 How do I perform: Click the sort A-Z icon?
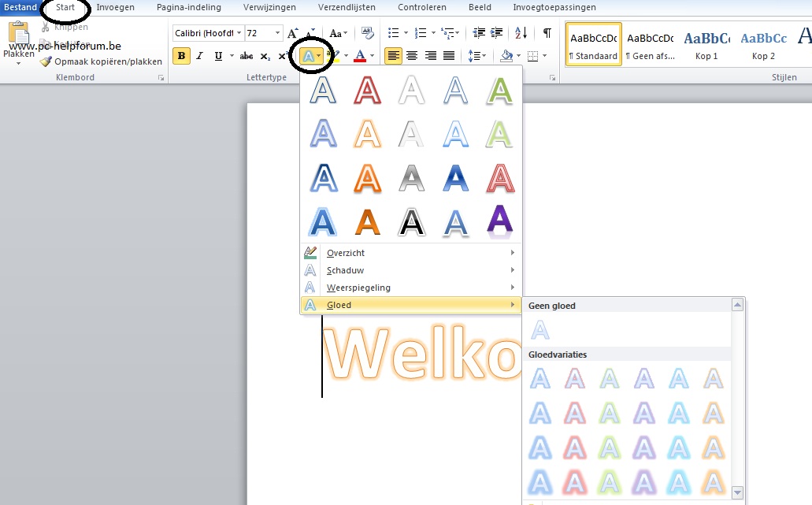tap(521, 33)
